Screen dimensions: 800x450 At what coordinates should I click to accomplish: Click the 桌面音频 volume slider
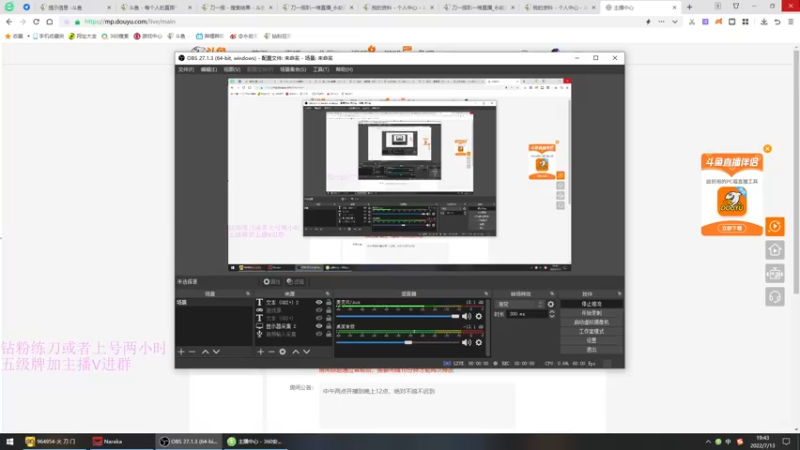(x=398, y=342)
